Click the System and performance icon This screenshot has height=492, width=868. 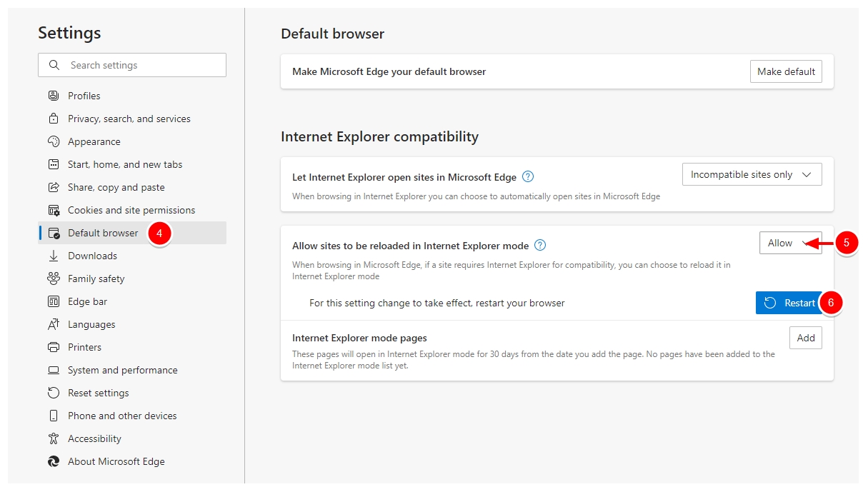pos(54,370)
